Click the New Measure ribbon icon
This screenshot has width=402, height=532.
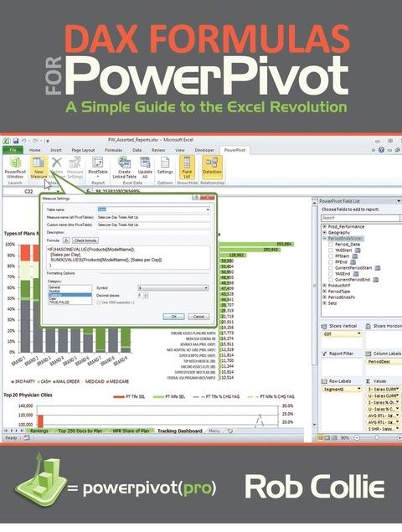click(39, 168)
